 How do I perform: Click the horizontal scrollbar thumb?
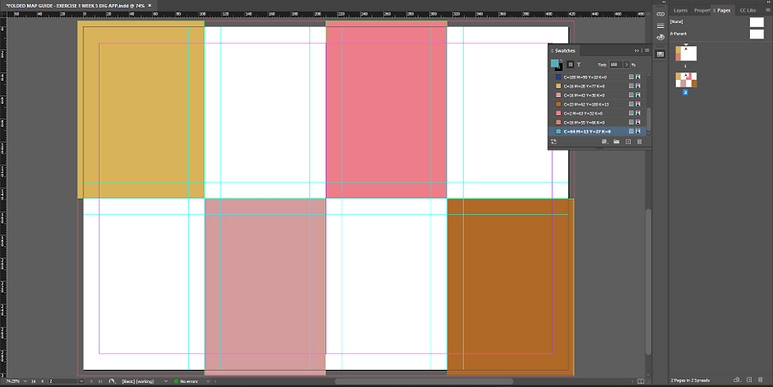click(x=424, y=381)
